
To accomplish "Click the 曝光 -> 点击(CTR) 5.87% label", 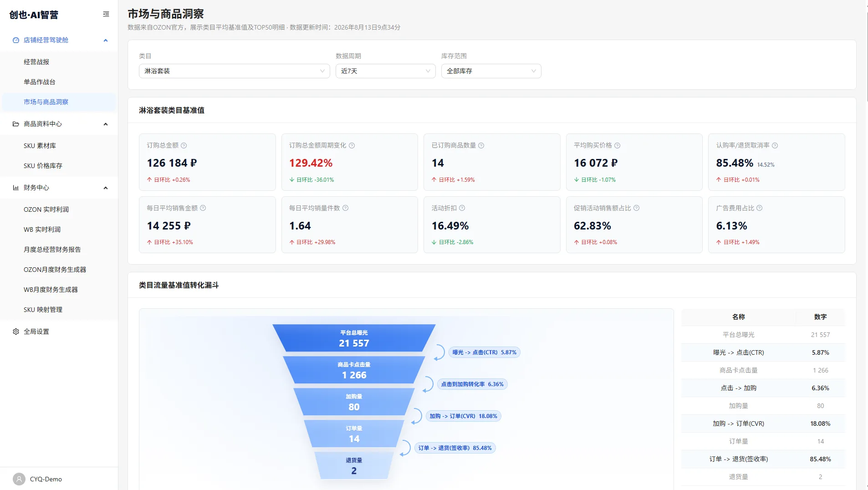I will tap(485, 352).
